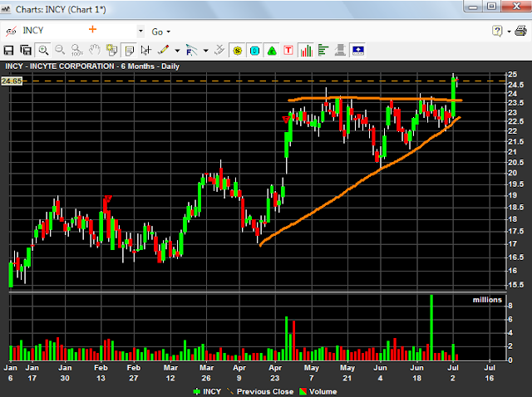Click the Save All multiple-disks icon

(x=26, y=51)
